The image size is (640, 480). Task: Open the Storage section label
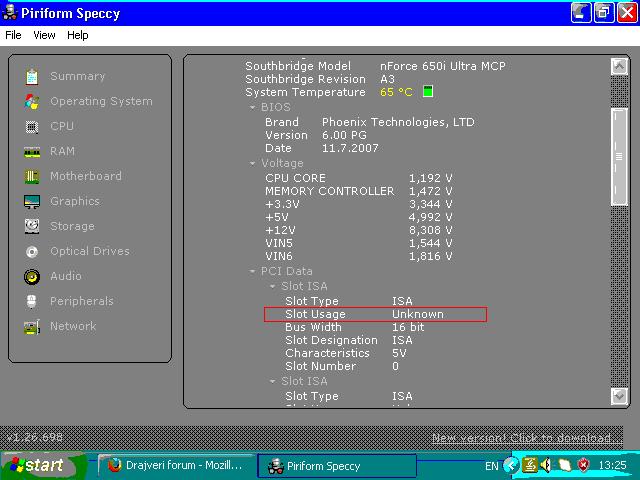coord(72,226)
